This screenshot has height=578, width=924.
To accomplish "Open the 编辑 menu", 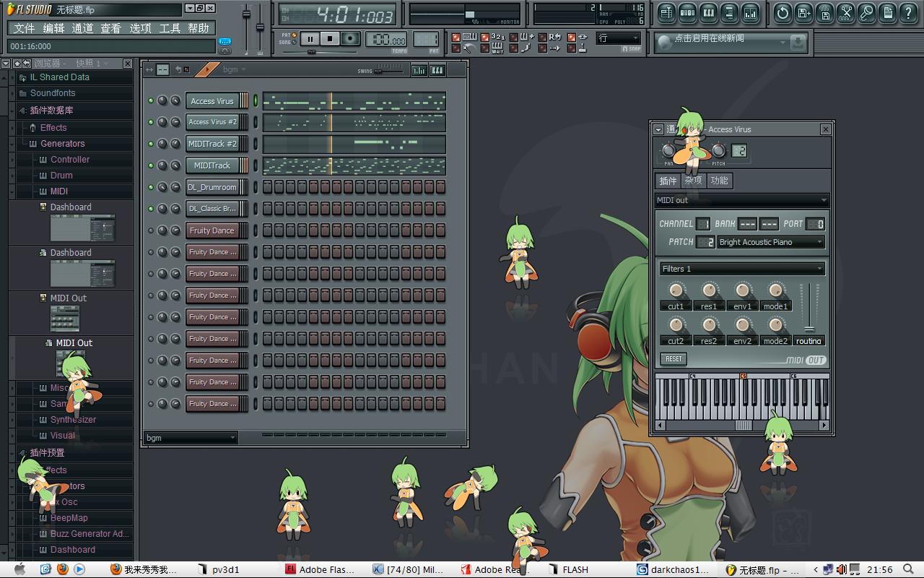I will point(53,28).
